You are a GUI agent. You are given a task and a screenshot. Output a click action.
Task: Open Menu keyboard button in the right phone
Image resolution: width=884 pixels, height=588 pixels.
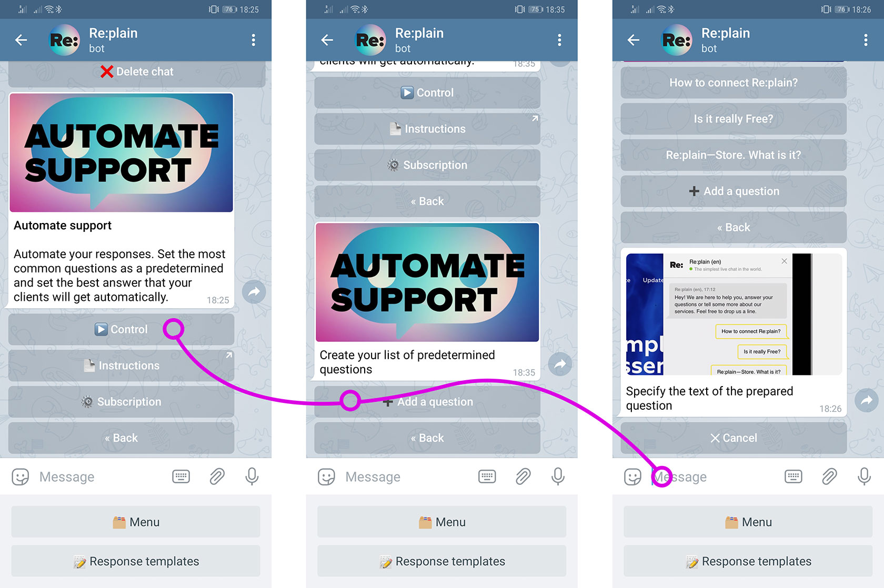click(x=748, y=522)
